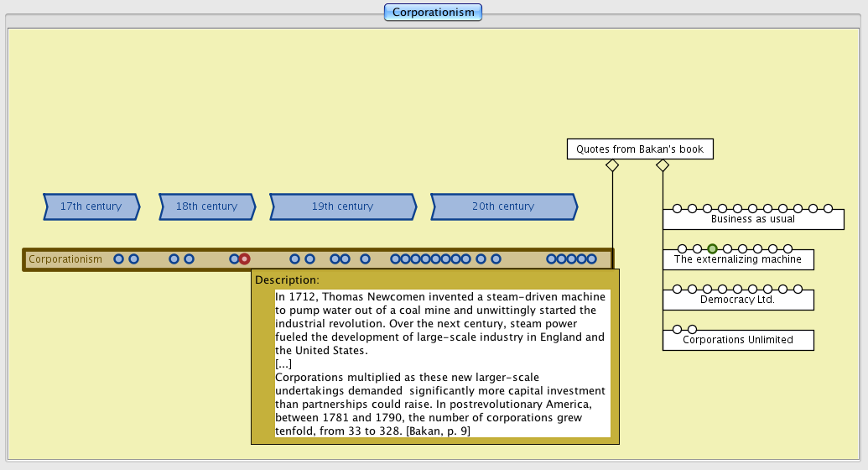Jump to the 20th century period
The width and height of the screenshot is (868, 470).
(x=503, y=206)
